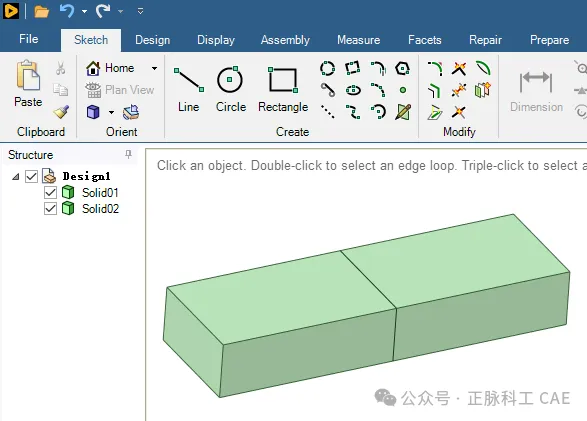Image resolution: width=587 pixels, height=421 pixels.
Task: Click the Dimension tool button
Action: (x=536, y=91)
